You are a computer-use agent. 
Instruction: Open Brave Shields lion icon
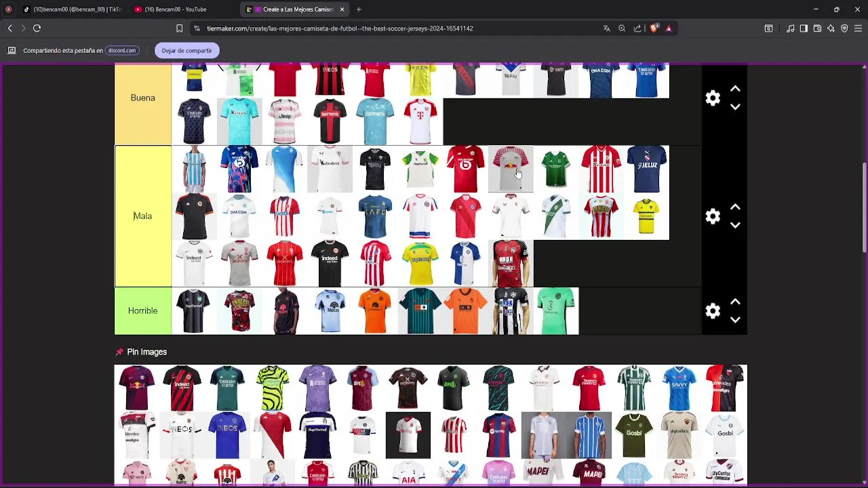point(654,28)
